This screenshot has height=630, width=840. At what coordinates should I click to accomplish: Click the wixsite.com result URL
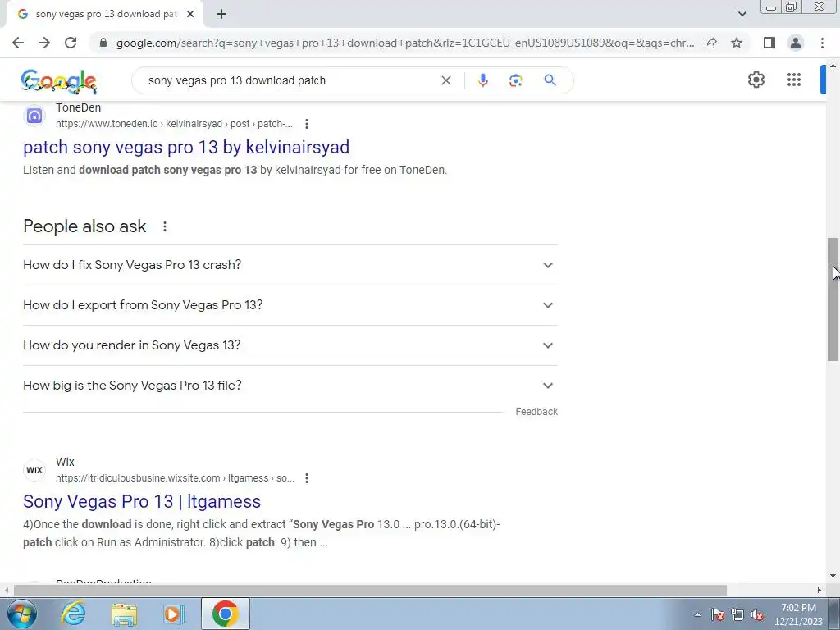point(176,478)
